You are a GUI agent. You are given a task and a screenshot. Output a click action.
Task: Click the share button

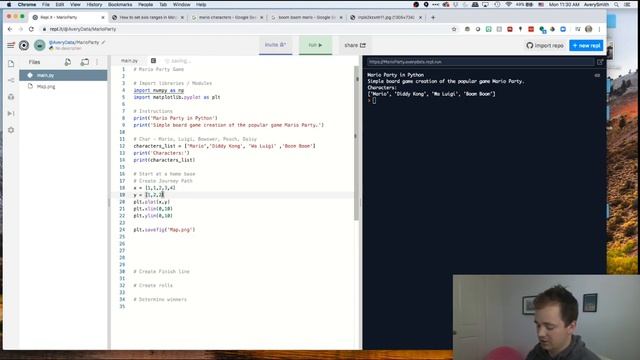coord(355,45)
